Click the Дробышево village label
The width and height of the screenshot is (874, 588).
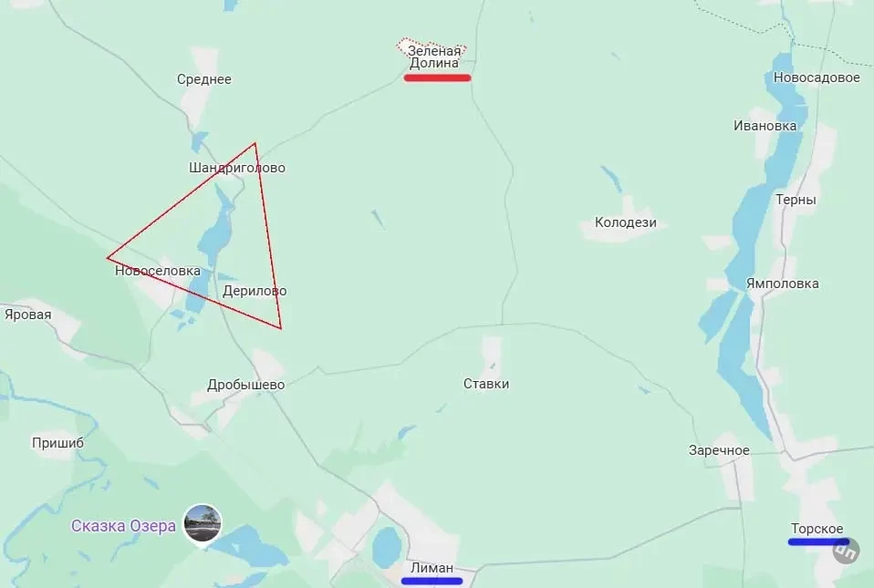click(x=245, y=385)
